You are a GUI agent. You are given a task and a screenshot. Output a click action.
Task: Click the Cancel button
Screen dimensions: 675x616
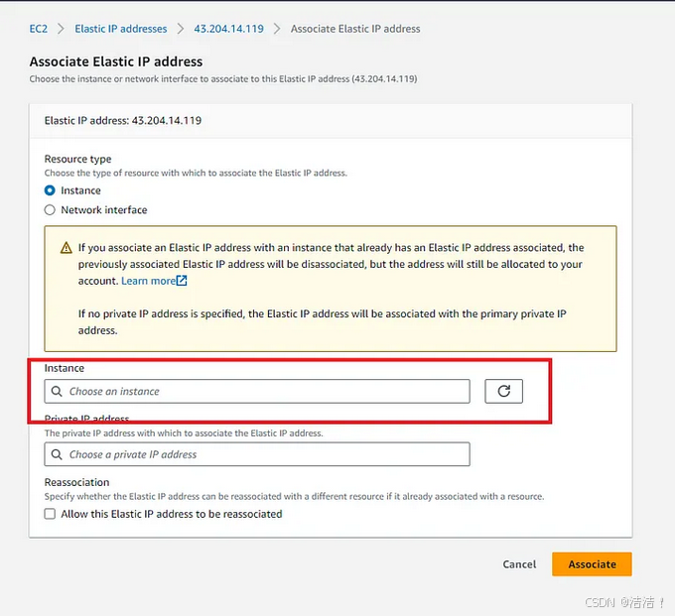(519, 564)
